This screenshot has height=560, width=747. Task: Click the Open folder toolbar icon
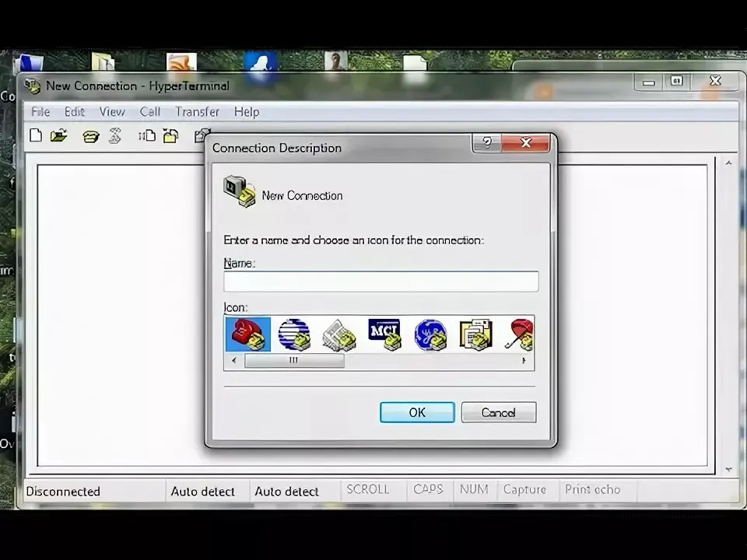coord(58,135)
